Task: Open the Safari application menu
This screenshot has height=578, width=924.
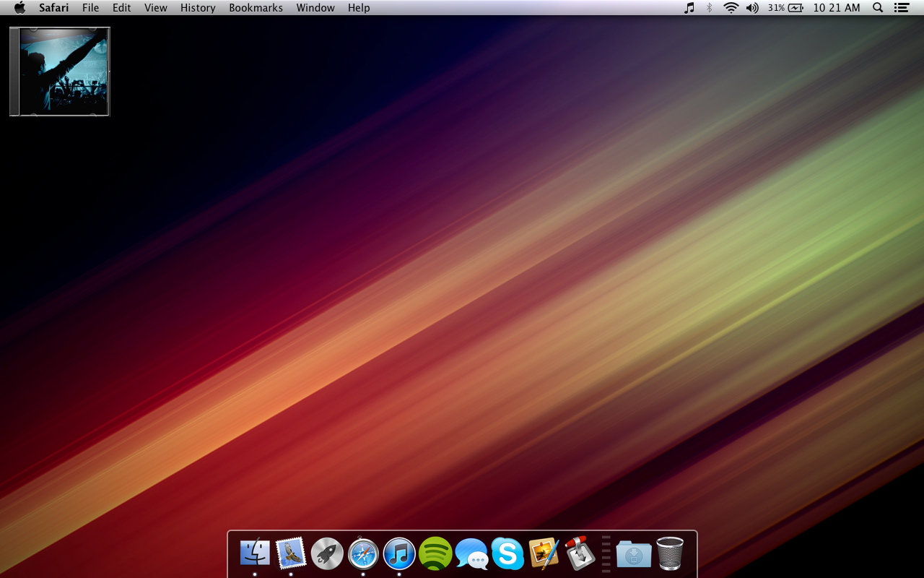Action: tap(54, 8)
